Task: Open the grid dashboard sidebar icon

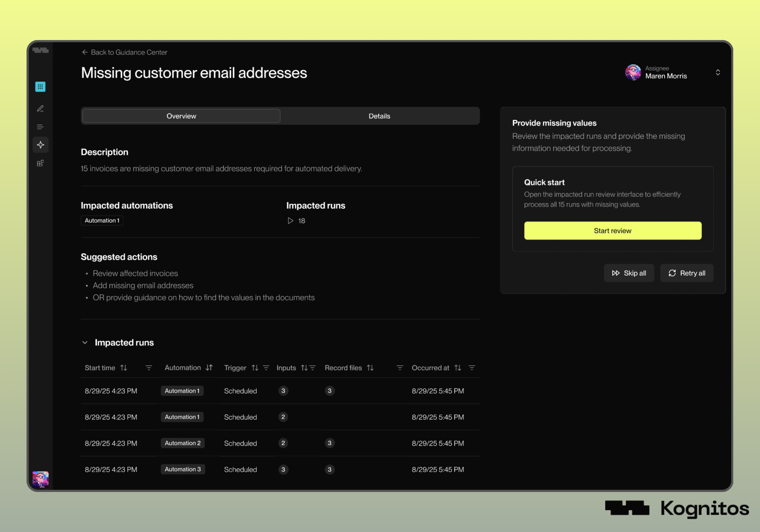Action: coord(40,87)
